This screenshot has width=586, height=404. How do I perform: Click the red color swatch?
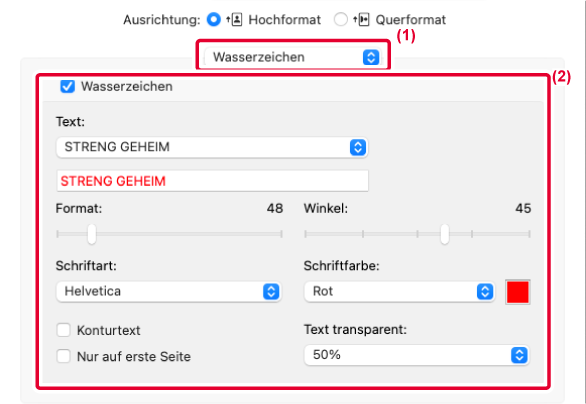coord(518,292)
